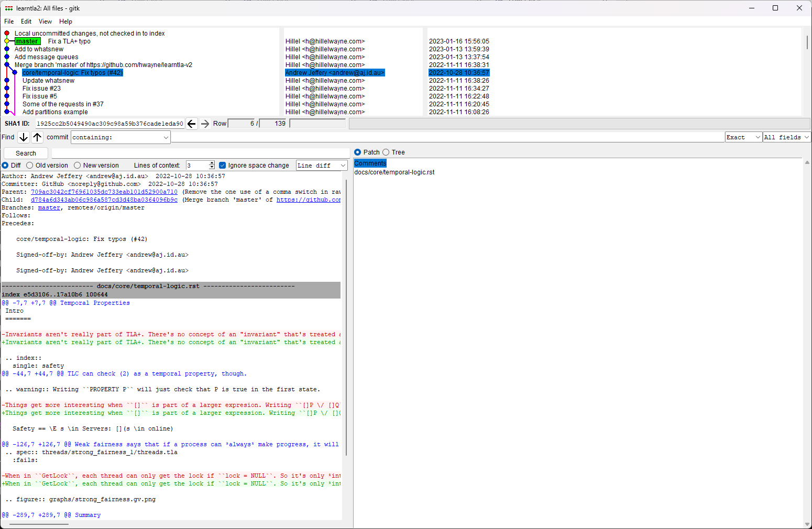Go back in history with the left-arrow icon
The height and width of the screenshot is (529, 812).
pyautogui.click(x=192, y=123)
